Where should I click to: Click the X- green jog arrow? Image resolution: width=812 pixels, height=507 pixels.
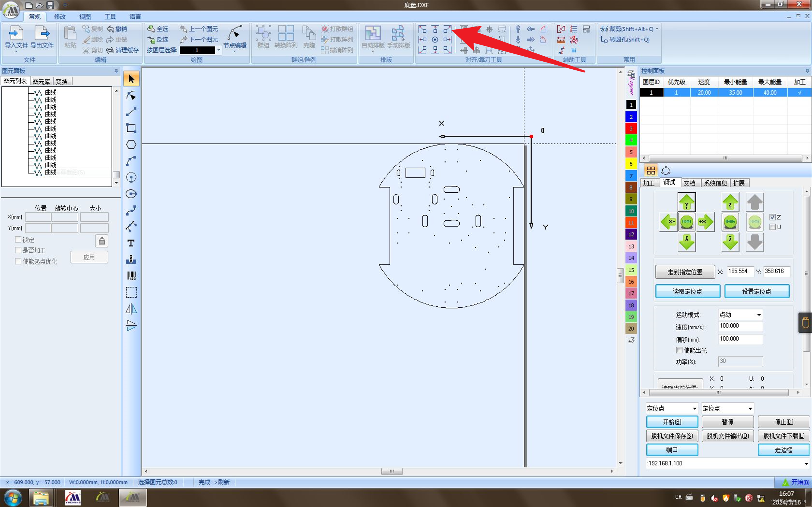tap(668, 221)
